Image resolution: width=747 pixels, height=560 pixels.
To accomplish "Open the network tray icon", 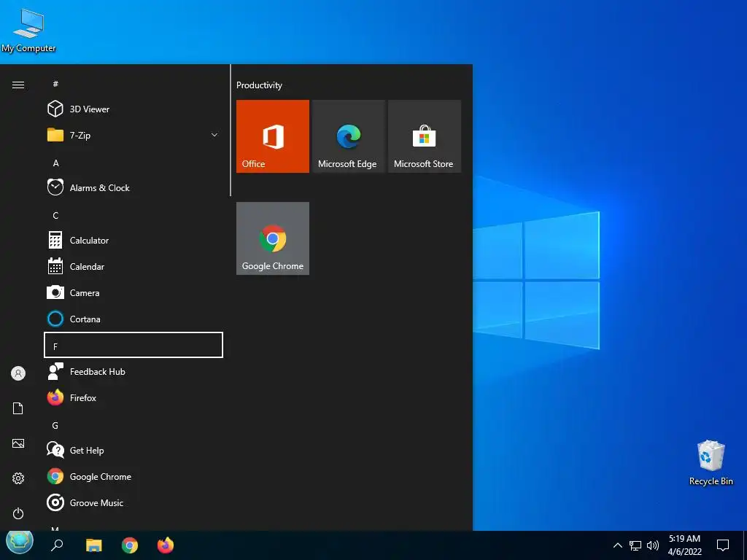I will pos(635,545).
